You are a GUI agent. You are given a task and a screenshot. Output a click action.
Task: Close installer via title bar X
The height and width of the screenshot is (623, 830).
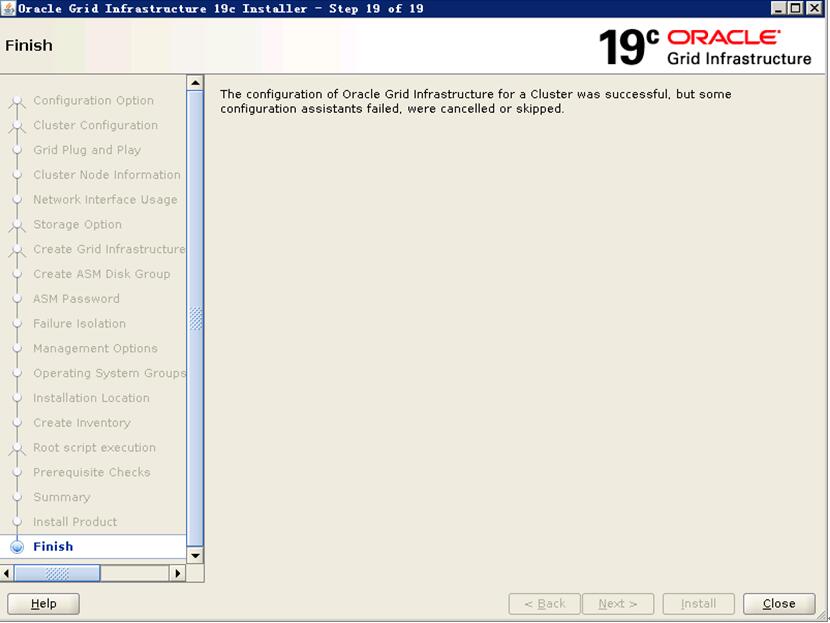tap(814, 8)
